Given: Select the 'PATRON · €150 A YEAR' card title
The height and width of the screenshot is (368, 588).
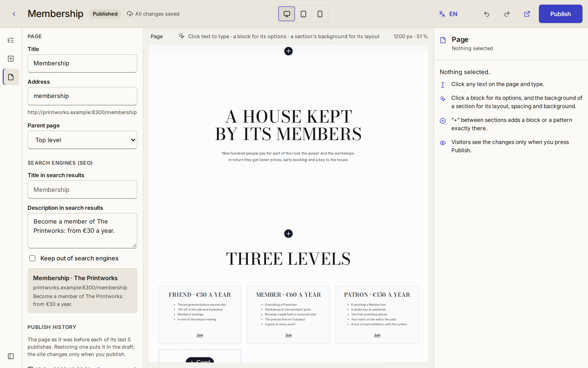Looking at the screenshot, I should pyautogui.click(x=377, y=295).
